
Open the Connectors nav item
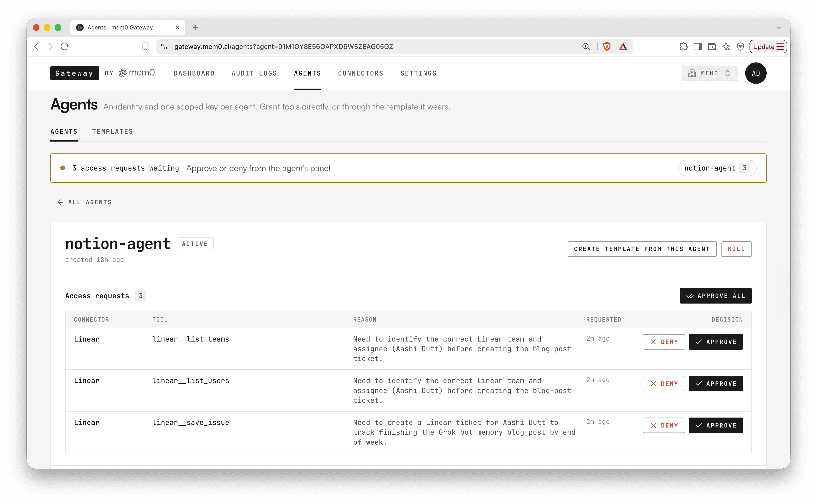(x=361, y=73)
